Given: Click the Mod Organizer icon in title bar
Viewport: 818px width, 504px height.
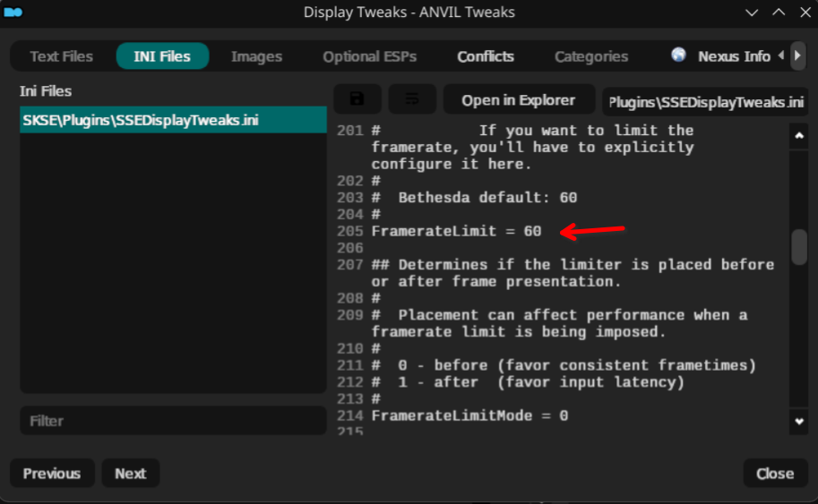Looking at the screenshot, I should click(13, 13).
